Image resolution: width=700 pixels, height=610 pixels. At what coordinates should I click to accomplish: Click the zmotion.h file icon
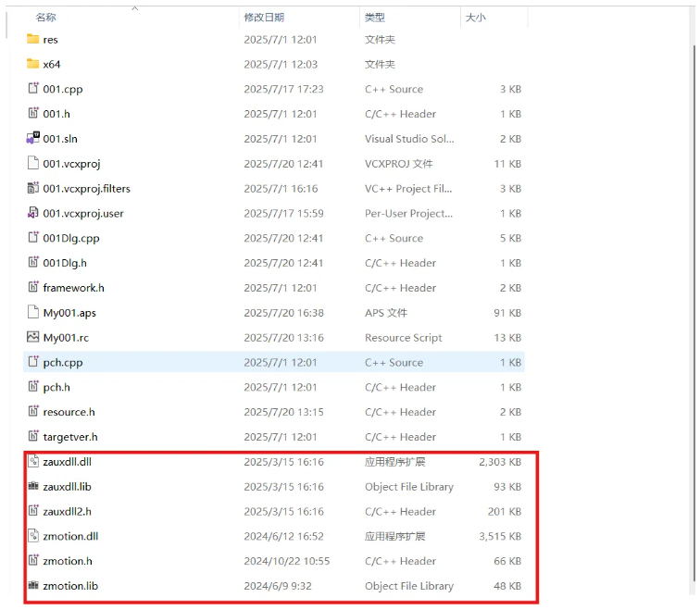[x=33, y=560]
